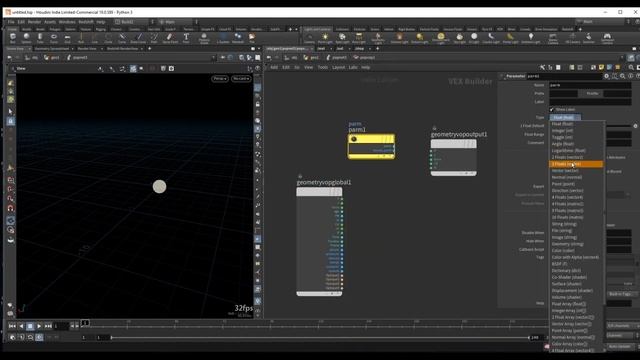The image size is (640, 360).
Task: Open the parameter pane gear menu
Action: (x=607, y=76)
